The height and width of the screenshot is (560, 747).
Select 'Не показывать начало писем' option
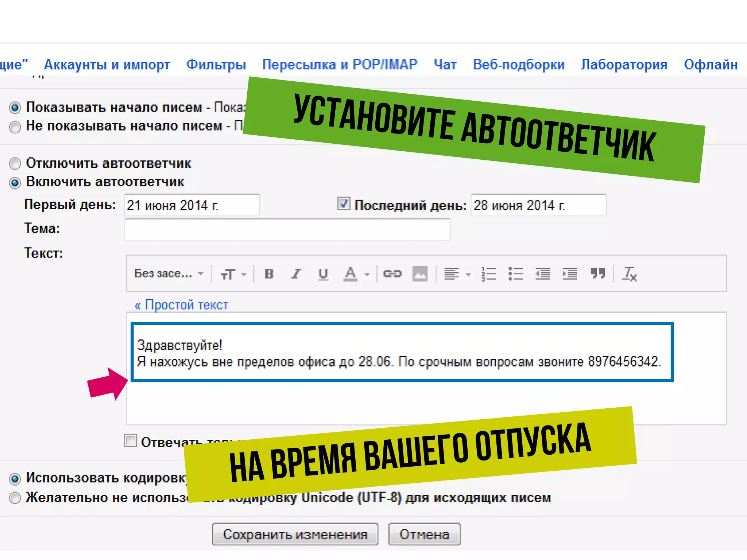pos(15,127)
